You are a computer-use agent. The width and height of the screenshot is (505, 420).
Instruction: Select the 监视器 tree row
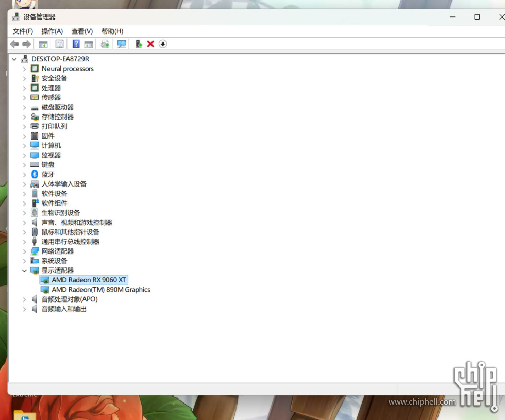coord(51,155)
